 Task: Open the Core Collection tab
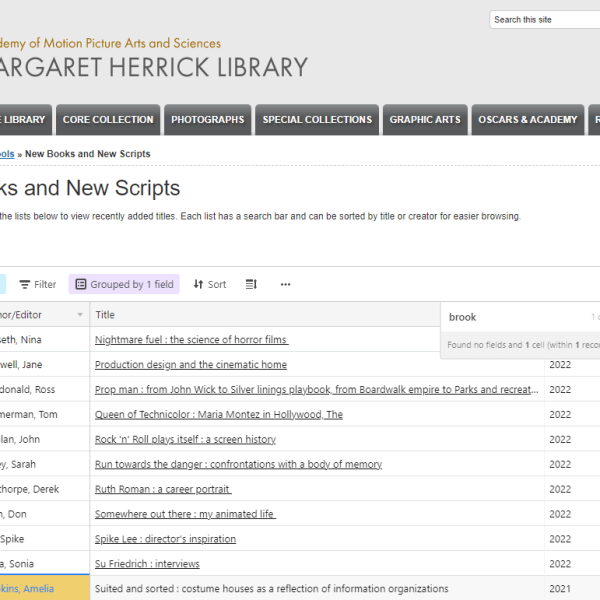pos(108,120)
